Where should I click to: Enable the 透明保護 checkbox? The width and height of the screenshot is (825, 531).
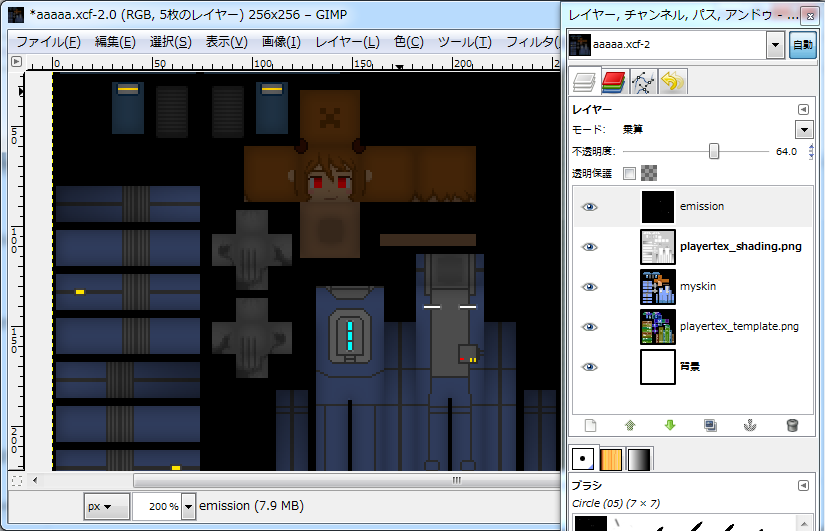tap(629, 173)
